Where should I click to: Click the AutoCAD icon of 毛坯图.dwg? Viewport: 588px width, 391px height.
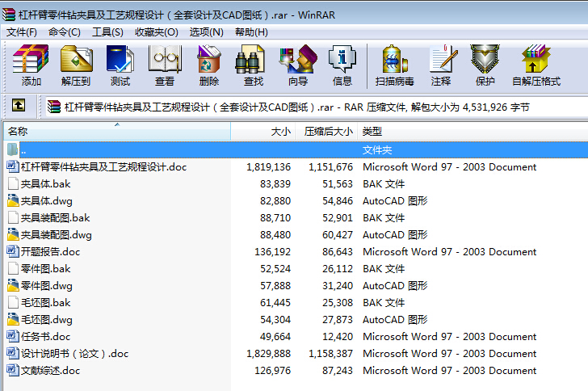13,319
